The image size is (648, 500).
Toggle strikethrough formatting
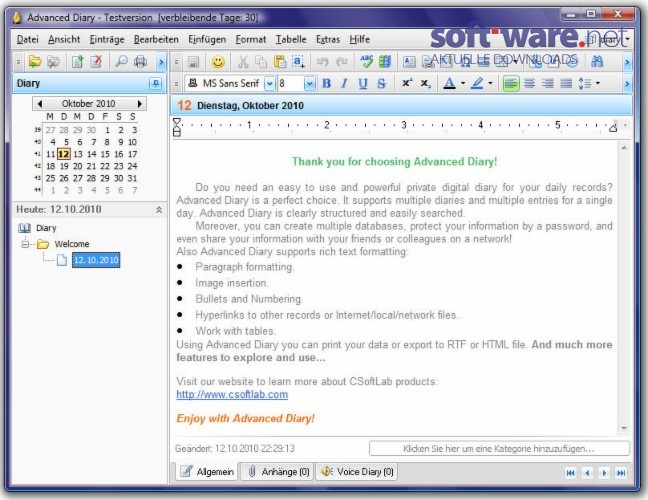381,83
